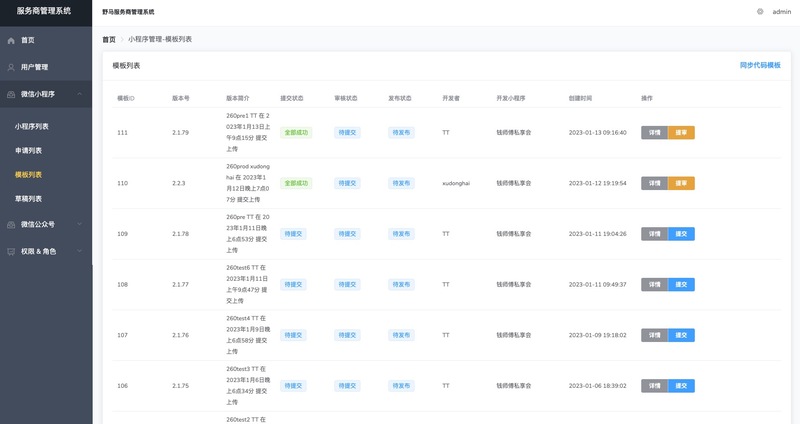This screenshot has width=800, height=424.
Task: Select the highlighted 模板列表 menu item
Action: 28,174
